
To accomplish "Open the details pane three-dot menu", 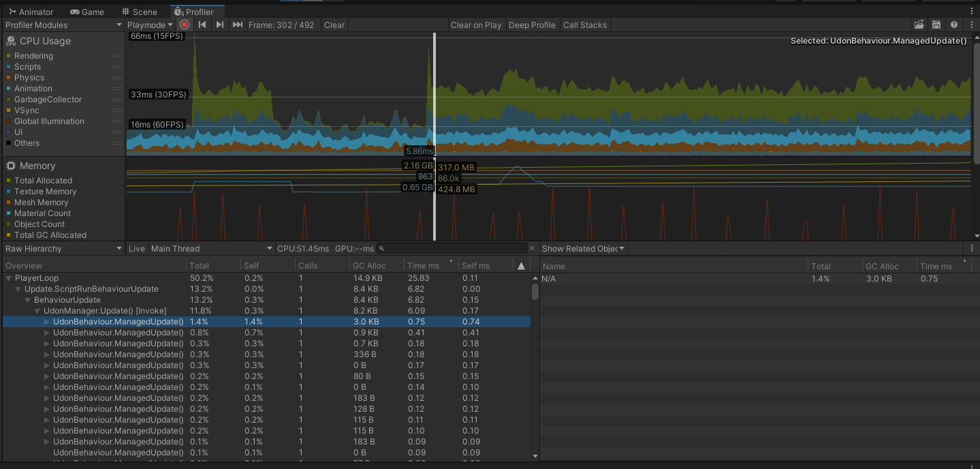I will pyautogui.click(x=972, y=249).
